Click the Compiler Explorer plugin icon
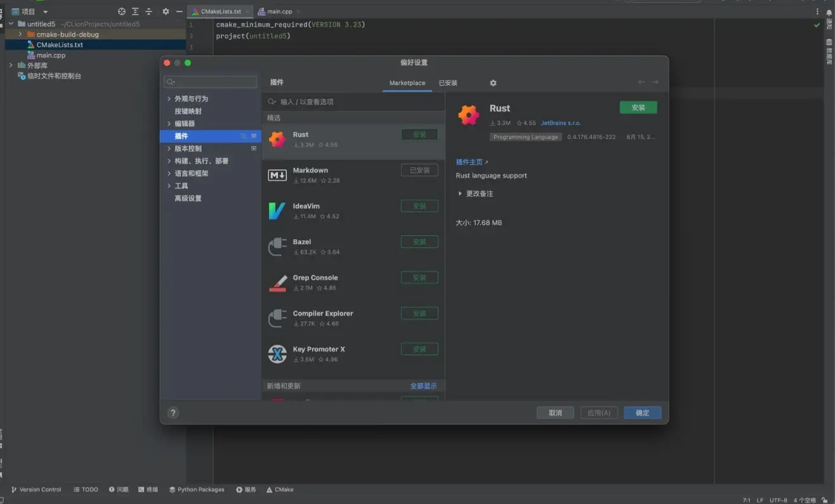The height and width of the screenshot is (504, 835). point(277,318)
